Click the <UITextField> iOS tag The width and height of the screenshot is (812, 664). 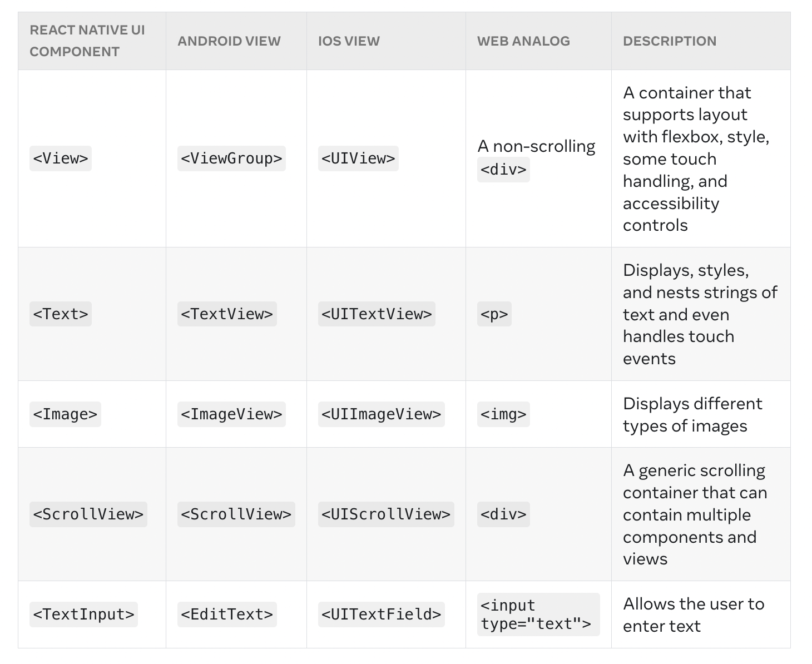(x=381, y=615)
